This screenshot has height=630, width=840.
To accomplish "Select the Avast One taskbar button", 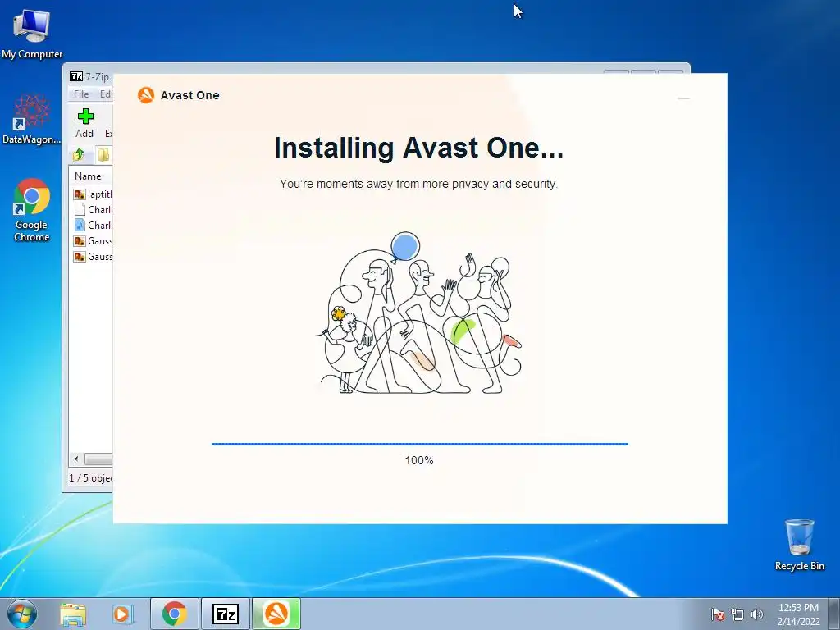I will pos(276,614).
